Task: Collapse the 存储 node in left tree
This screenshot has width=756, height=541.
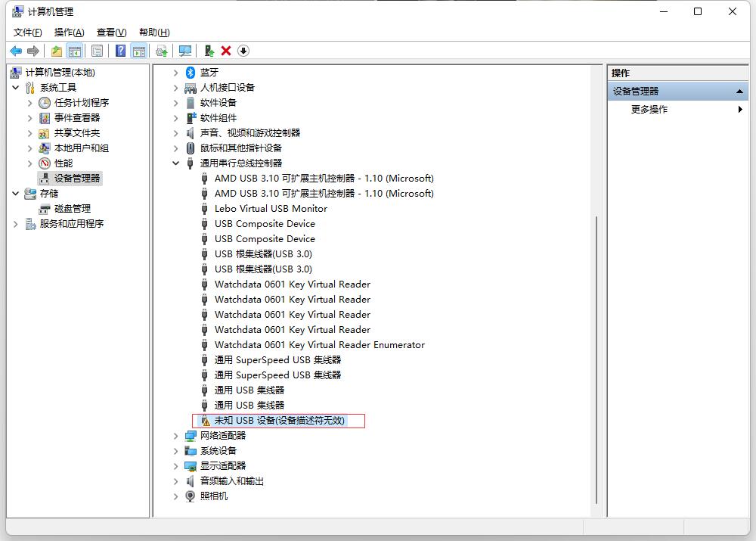Action: point(16,194)
